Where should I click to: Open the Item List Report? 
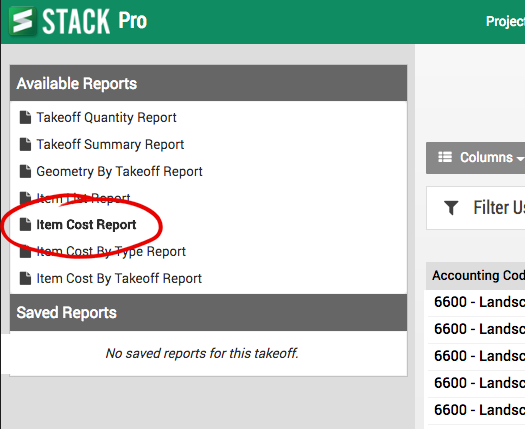tap(83, 198)
